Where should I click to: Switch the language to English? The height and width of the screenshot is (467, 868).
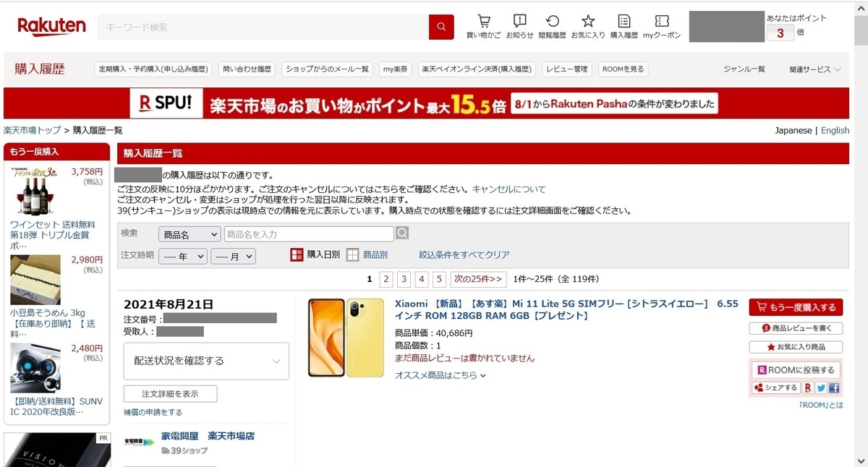(835, 130)
